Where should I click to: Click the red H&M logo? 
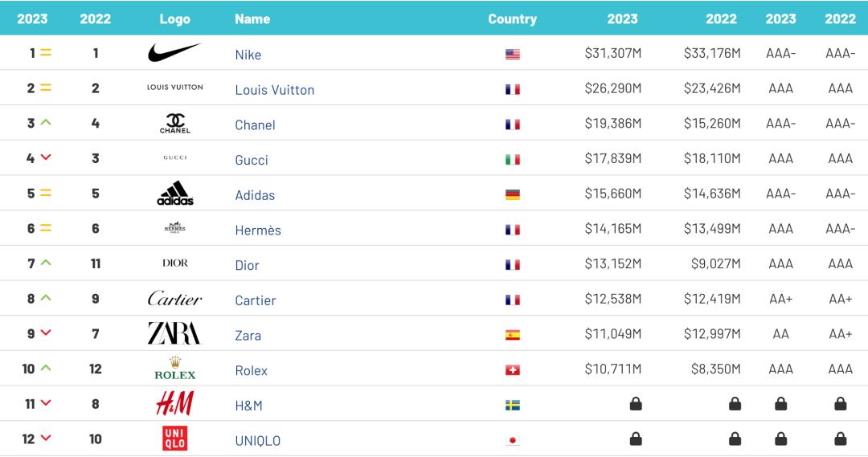[x=174, y=404]
